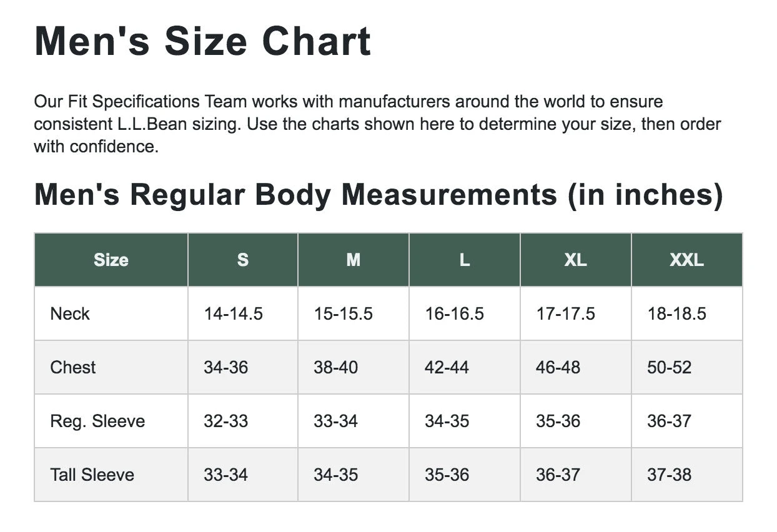Click the "Neck" row label

[x=70, y=313]
